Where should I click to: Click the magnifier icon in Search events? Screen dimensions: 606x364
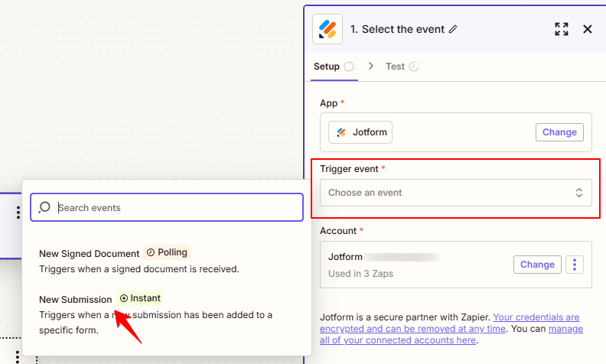coord(44,207)
